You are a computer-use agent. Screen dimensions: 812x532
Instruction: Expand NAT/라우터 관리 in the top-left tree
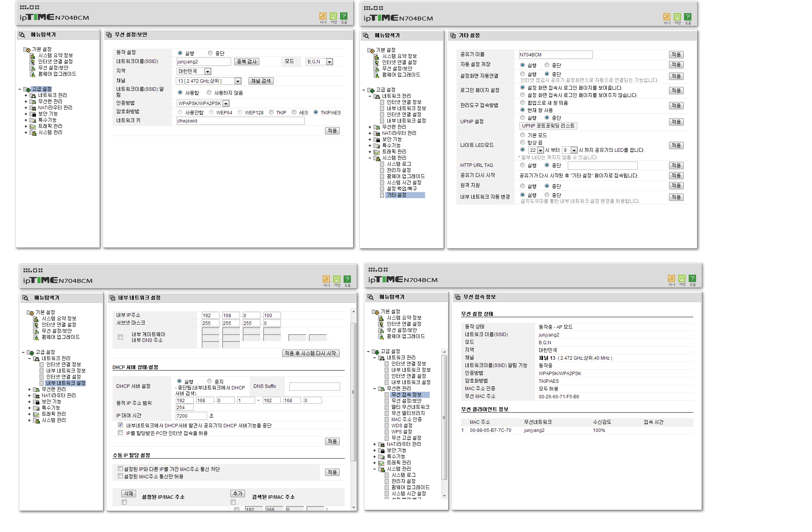coord(26,108)
